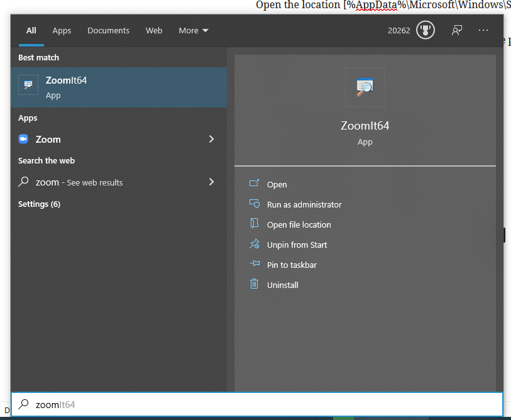Open the More filters dropdown
Viewport: 511px width, 420px height.
194,30
